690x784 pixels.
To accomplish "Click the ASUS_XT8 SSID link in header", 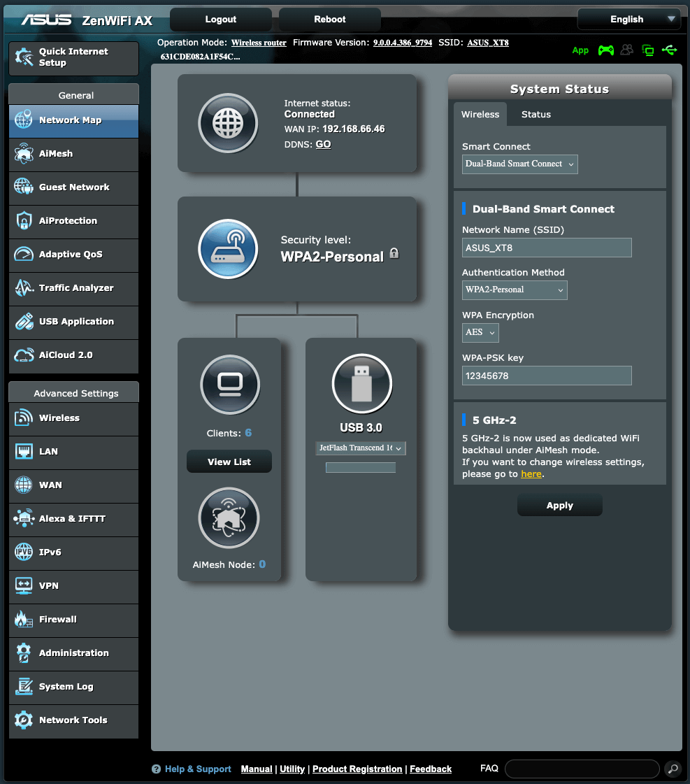I will [x=488, y=43].
